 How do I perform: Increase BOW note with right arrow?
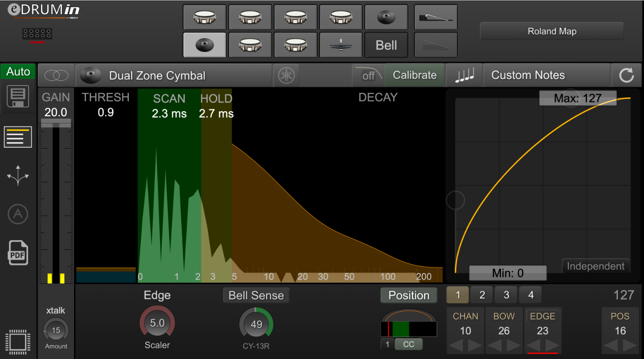pos(513,346)
